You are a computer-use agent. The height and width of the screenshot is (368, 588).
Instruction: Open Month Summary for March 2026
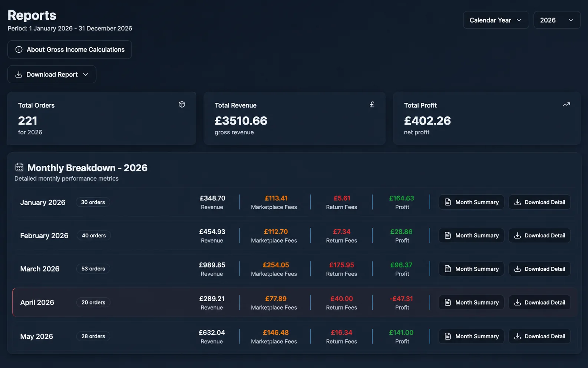coord(471,269)
